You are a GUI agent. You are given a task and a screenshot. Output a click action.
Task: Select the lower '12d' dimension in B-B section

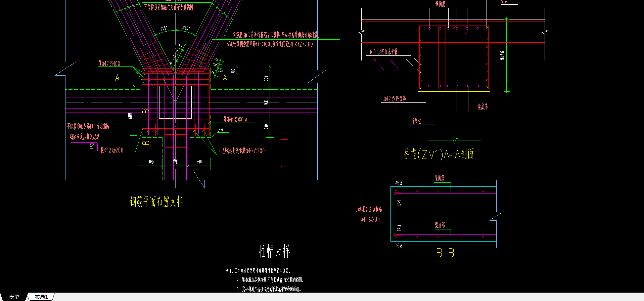(x=399, y=228)
